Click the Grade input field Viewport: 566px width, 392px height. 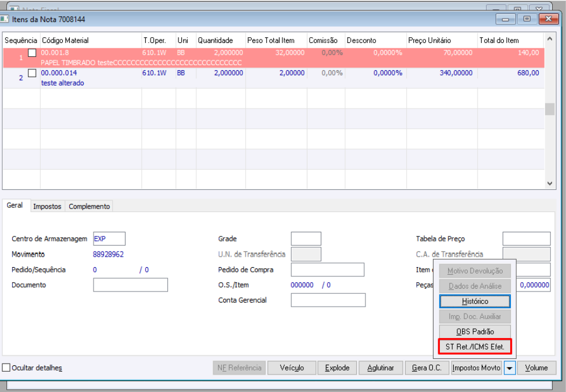(x=306, y=239)
